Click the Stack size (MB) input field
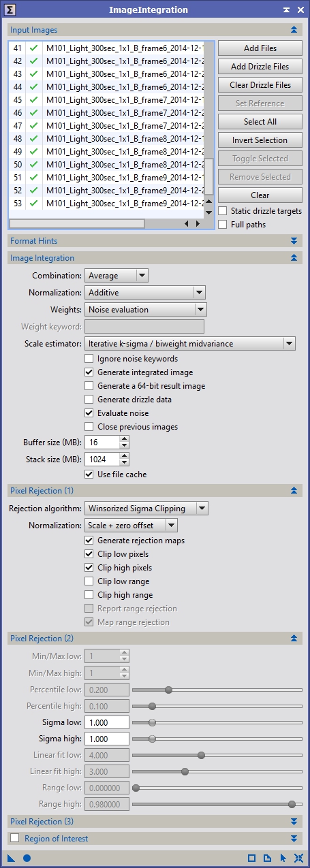The width and height of the screenshot is (310, 868). click(x=102, y=460)
